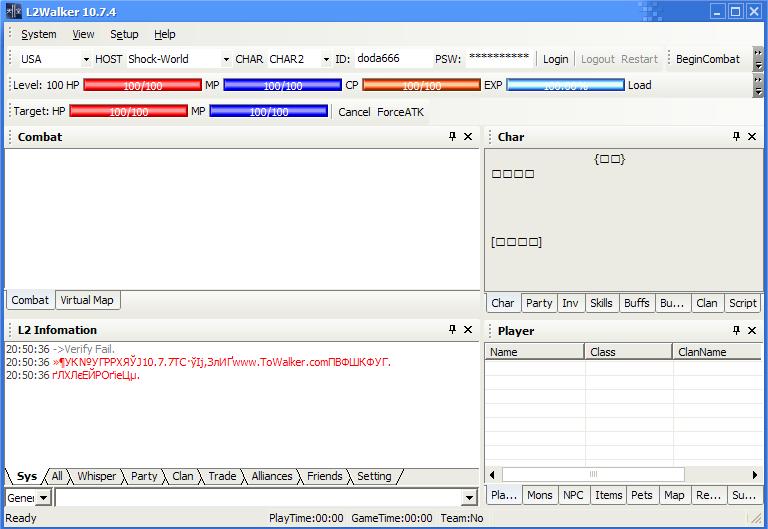Switch to the Items tab

[x=608, y=495]
